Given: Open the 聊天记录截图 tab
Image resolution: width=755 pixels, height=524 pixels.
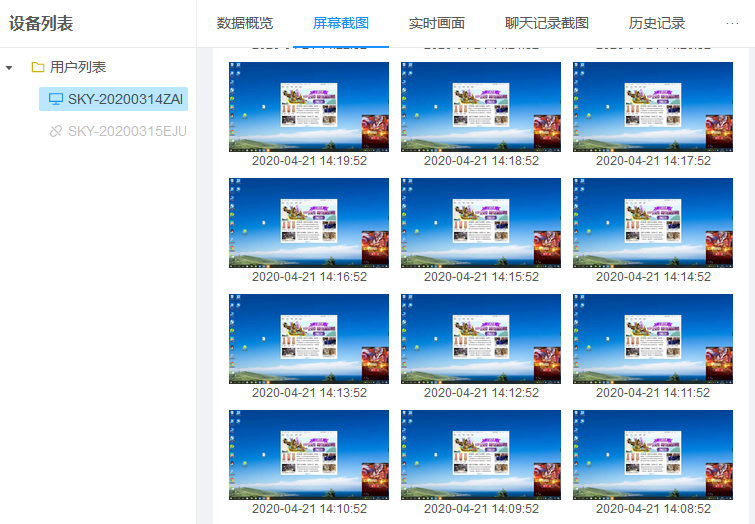Looking at the screenshot, I should pos(547,23).
